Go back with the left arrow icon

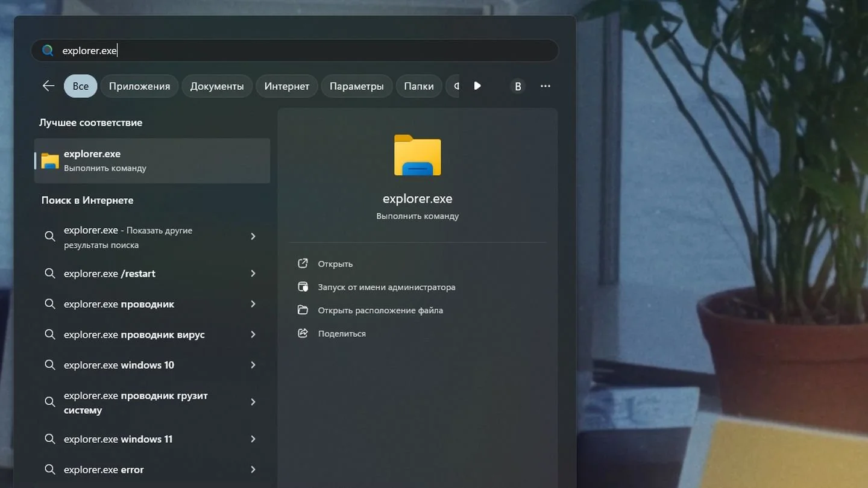click(48, 86)
